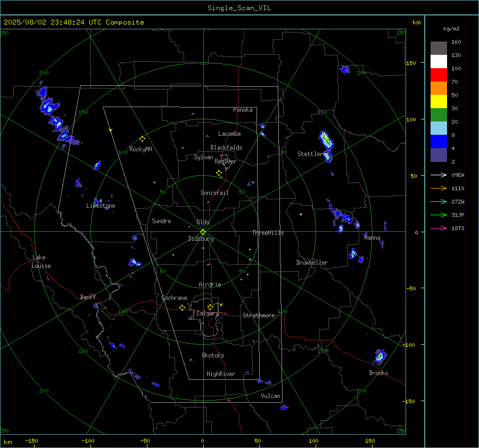
Task: Click the red 100 kg/m2 legend swatch
Action: coord(439,75)
